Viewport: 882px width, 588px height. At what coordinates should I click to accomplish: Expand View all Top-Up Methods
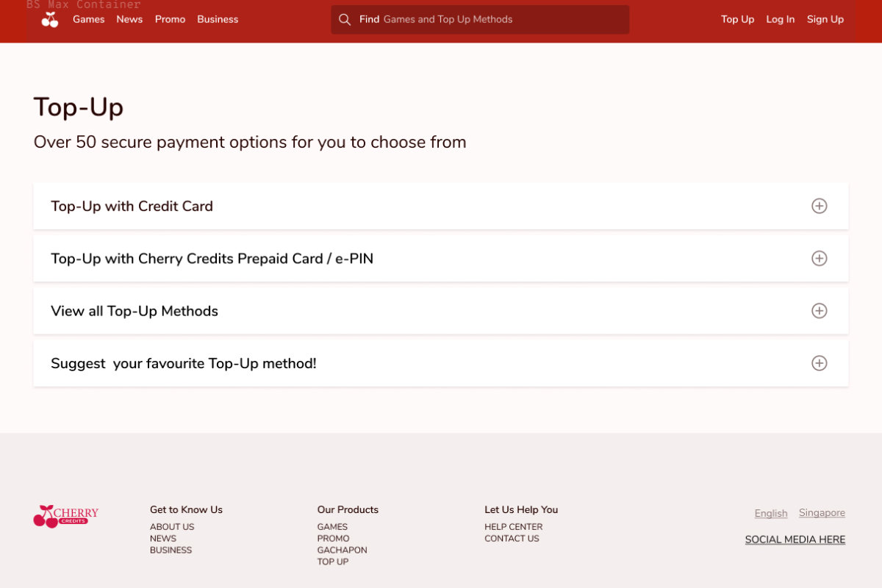(819, 311)
